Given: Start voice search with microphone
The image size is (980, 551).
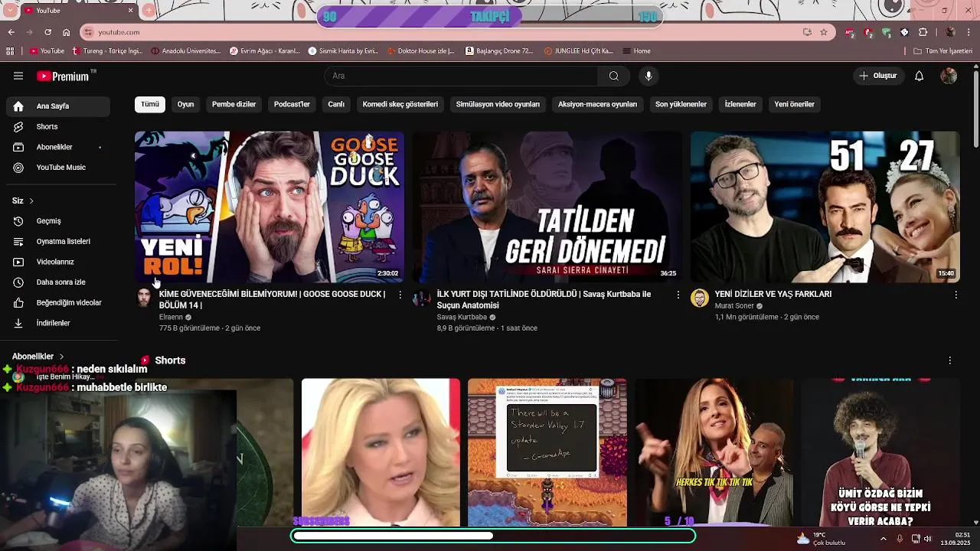Looking at the screenshot, I should point(648,76).
